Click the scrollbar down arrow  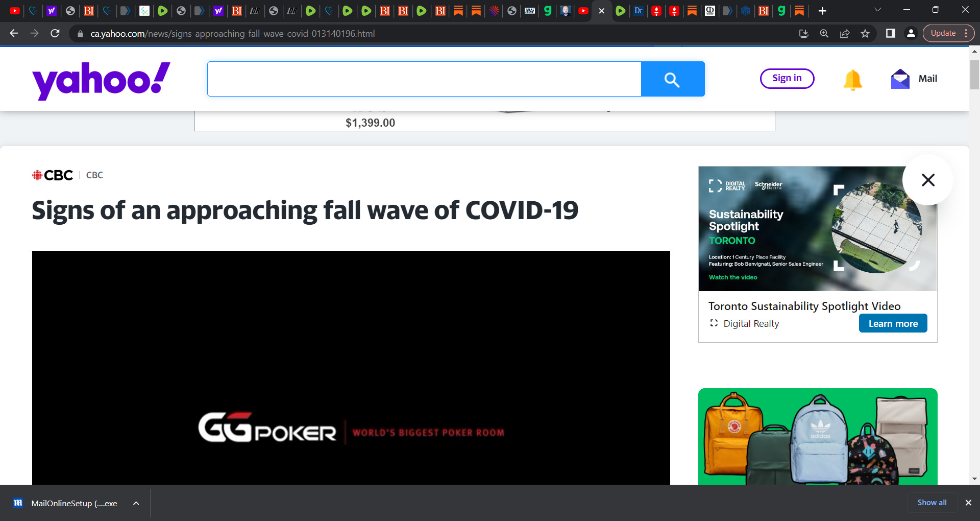[974, 479]
